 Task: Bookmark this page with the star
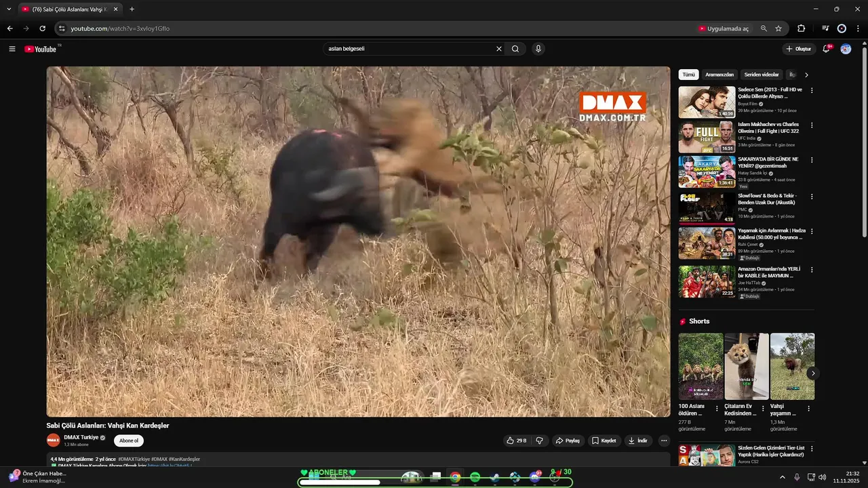tap(778, 28)
